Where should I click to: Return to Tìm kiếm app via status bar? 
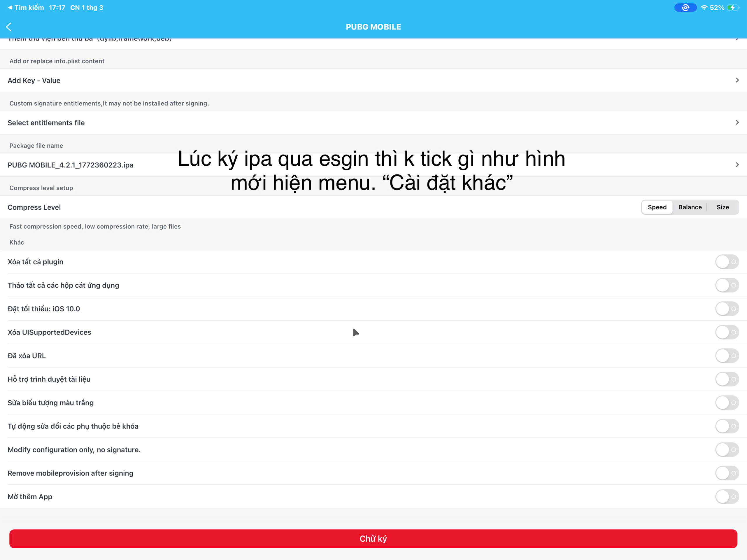click(x=26, y=8)
